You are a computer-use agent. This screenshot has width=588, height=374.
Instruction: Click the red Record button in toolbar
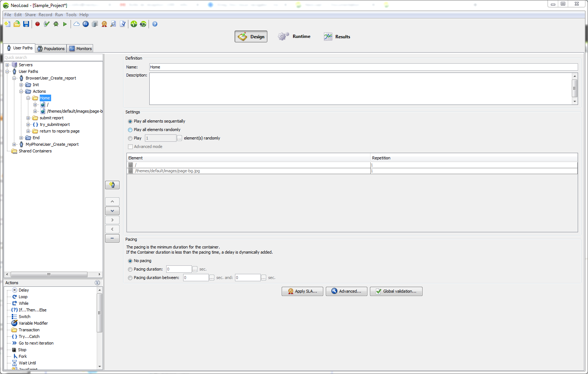(38, 24)
